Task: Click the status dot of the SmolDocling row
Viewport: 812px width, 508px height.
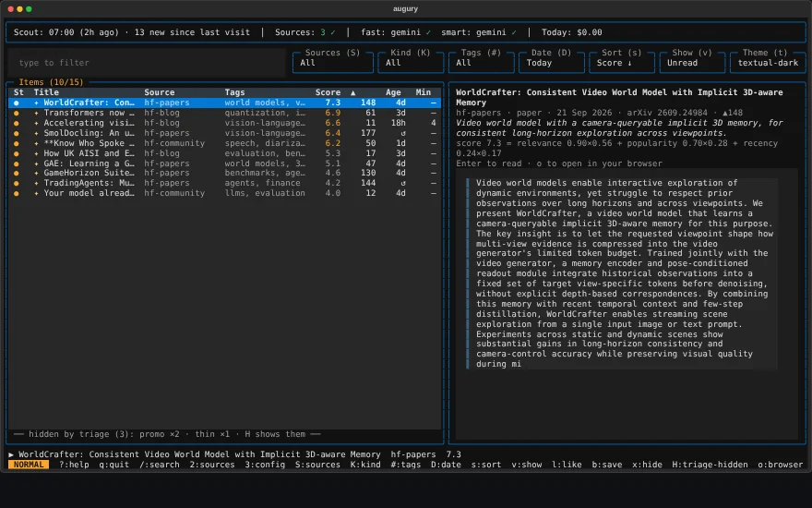Action: 16,133
